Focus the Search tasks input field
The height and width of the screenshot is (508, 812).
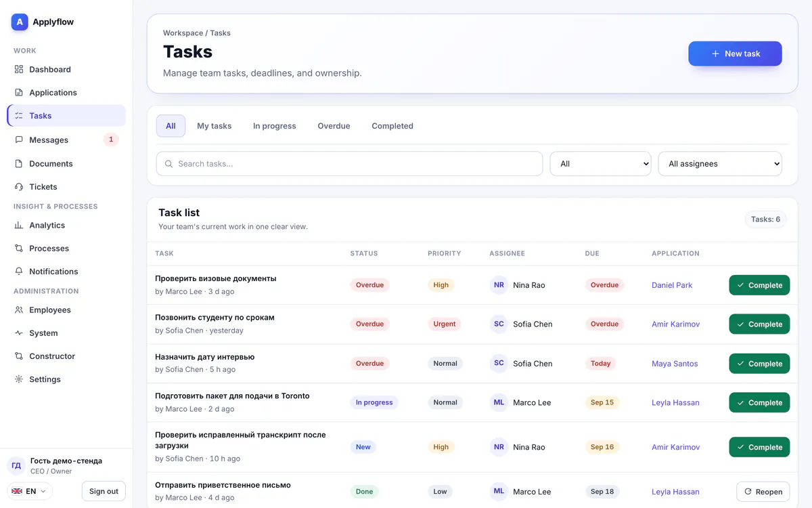click(x=349, y=164)
